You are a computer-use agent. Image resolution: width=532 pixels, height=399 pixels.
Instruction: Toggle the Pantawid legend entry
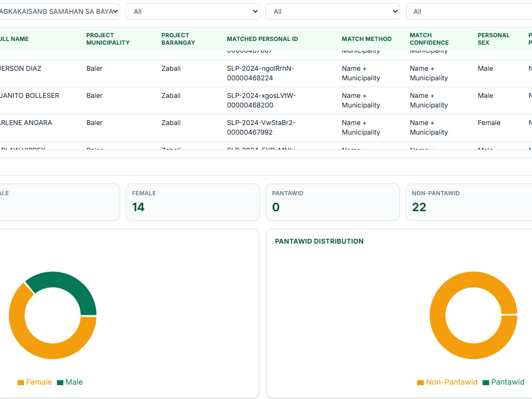coord(503,382)
